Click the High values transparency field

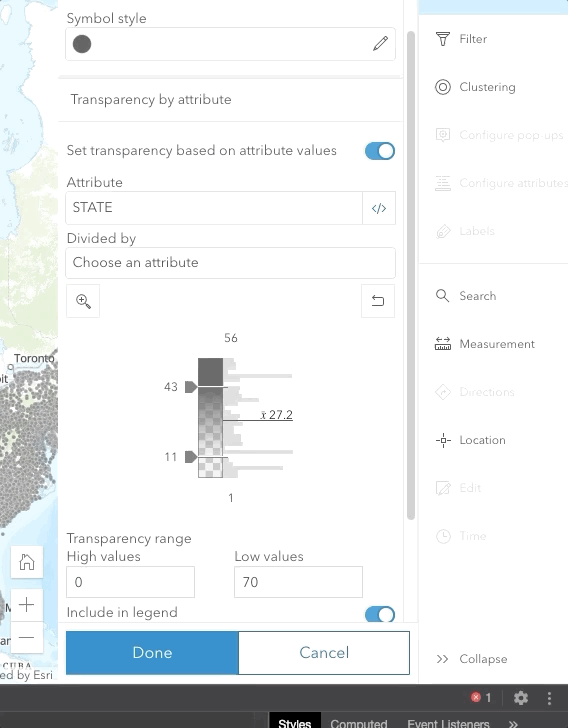pyautogui.click(x=131, y=582)
